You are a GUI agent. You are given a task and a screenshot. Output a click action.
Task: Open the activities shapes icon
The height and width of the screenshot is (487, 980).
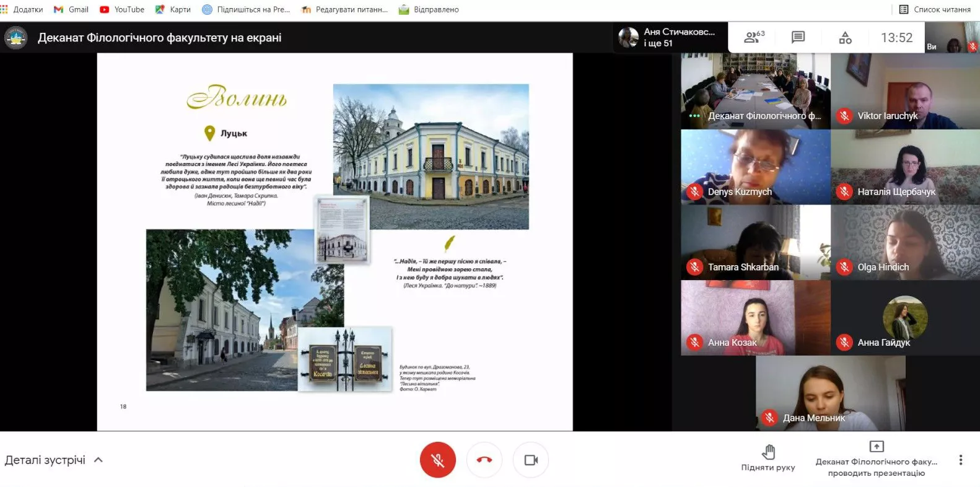[845, 38]
